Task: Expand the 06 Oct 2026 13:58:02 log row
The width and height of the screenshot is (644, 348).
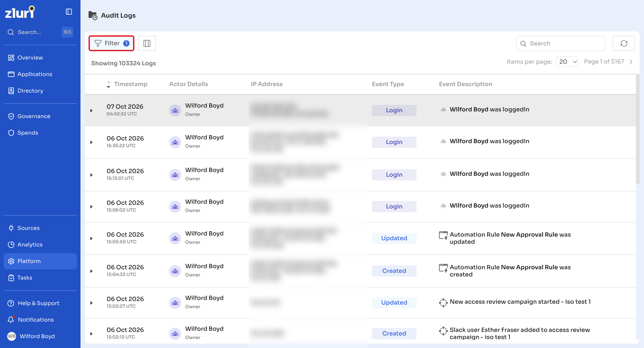Action: (91, 206)
